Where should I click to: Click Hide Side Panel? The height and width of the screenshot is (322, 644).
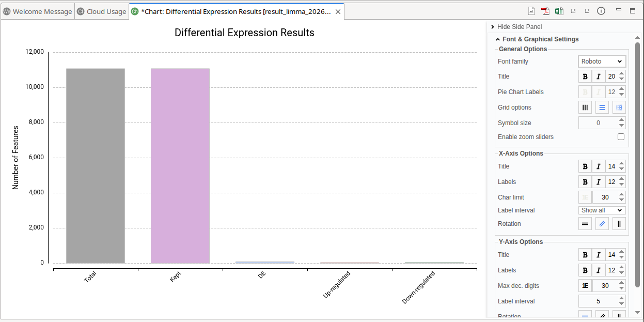pos(516,27)
